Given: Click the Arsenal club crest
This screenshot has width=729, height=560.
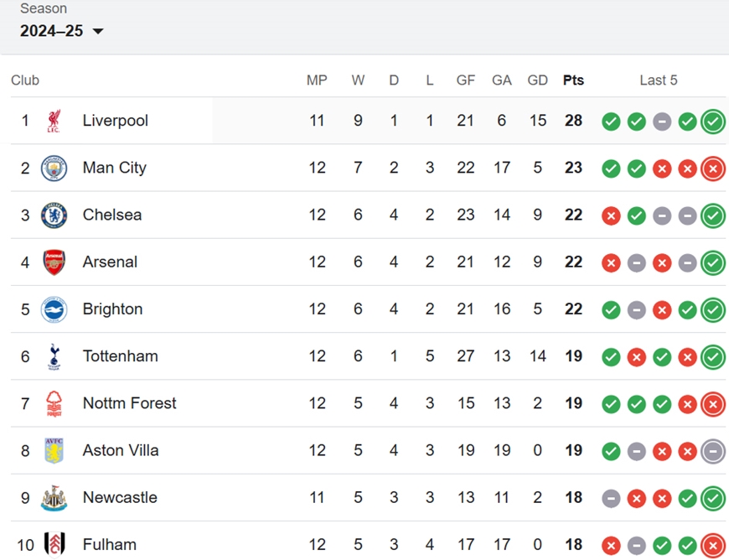Looking at the screenshot, I should pyautogui.click(x=54, y=262).
